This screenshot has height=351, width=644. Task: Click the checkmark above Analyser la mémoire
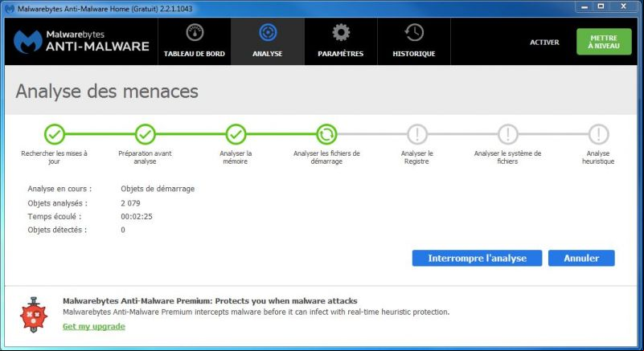[236, 134]
